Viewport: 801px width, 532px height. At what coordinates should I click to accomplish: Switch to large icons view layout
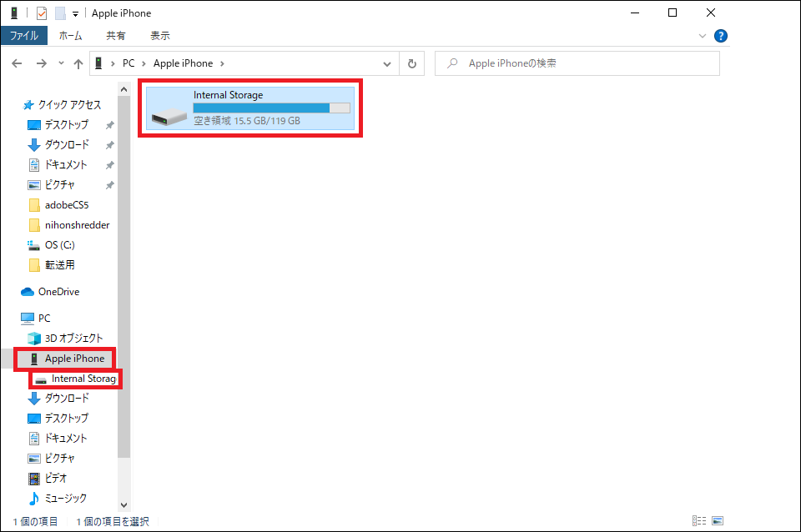[718, 521]
